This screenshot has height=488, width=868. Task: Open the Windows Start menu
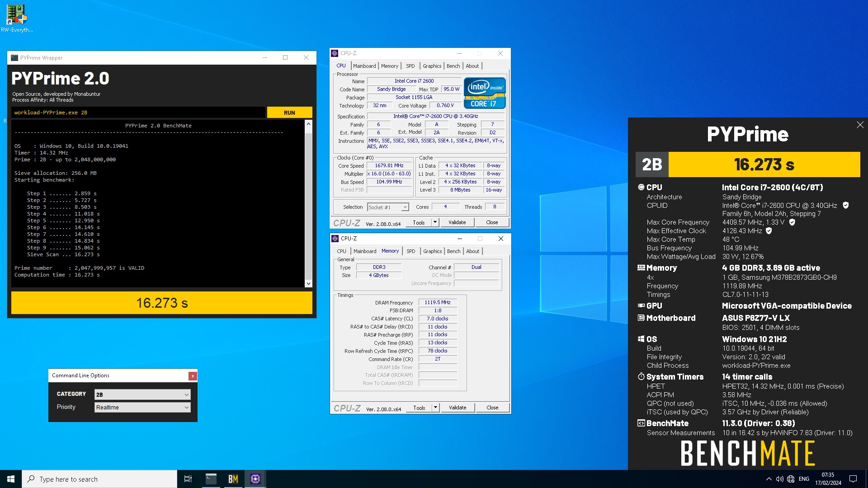(x=11, y=479)
